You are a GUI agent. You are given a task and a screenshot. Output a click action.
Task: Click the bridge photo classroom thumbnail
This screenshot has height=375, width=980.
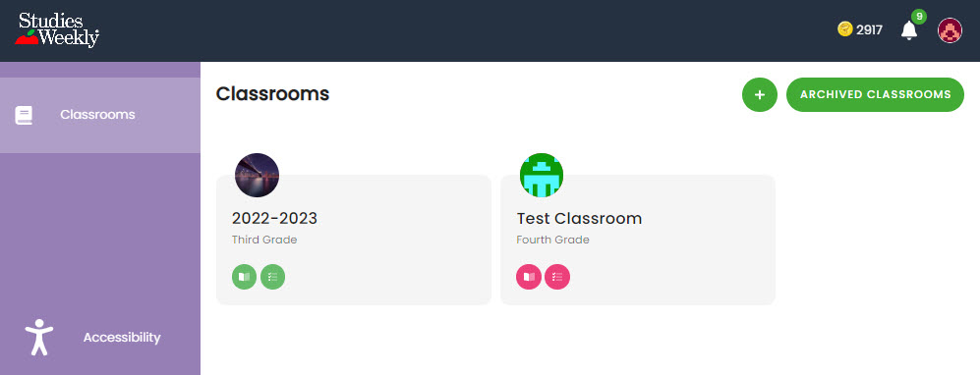pyautogui.click(x=257, y=176)
